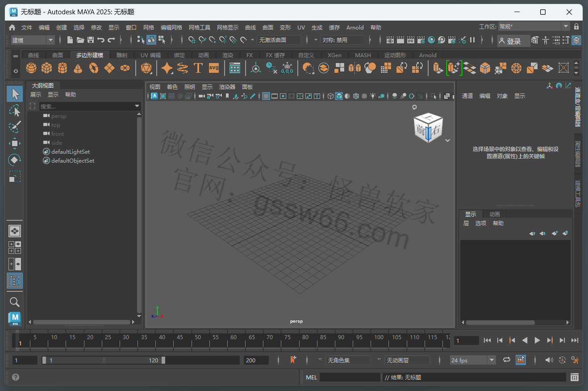
Task: Click the undo arrow icon
Action: [101, 40]
